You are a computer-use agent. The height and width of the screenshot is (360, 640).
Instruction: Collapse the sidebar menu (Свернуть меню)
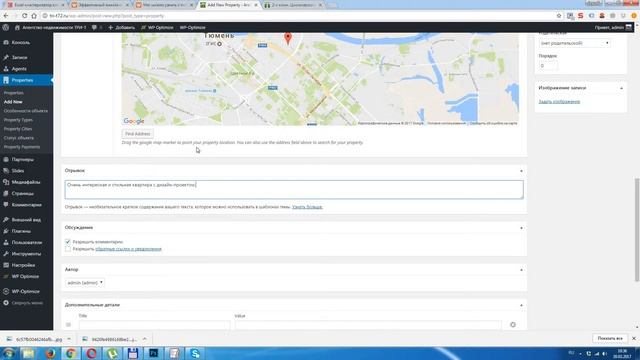coord(26,303)
